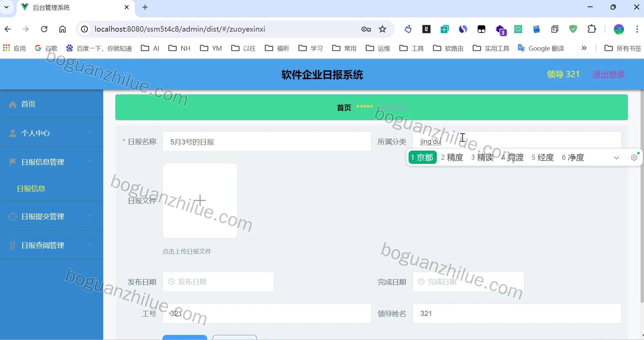Choose IME candidate 1 京都
This screenshot has height=340, width=644.
pyautogui.click(x=422, y=157)
